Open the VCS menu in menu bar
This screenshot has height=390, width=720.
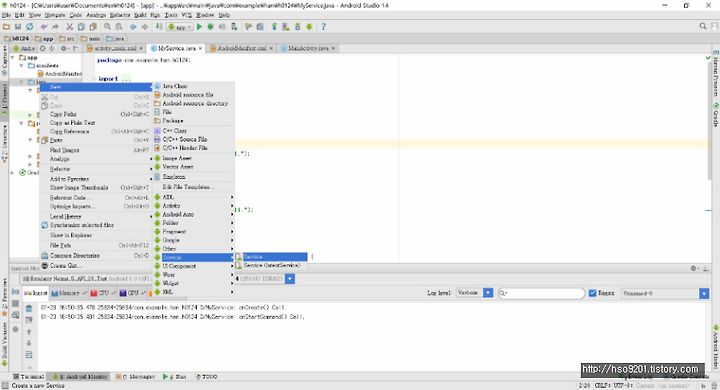pyautogui.click(x=186, y=15)
